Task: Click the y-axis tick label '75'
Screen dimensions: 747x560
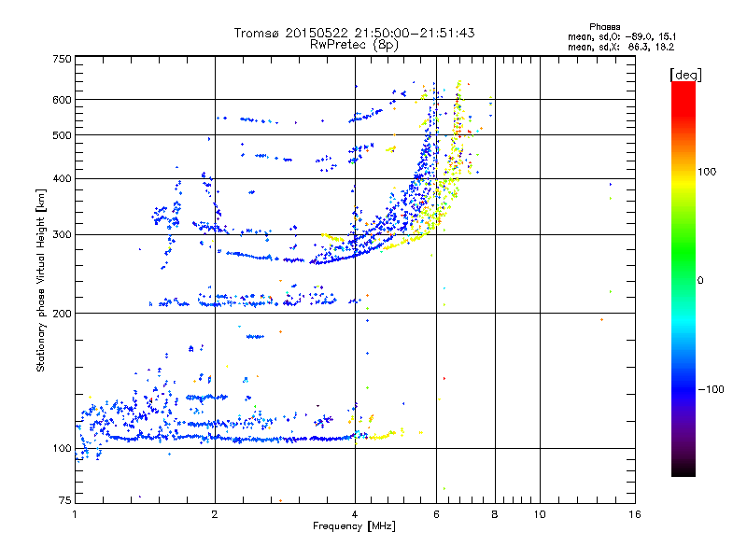Action: pyautogui.click(x=65, y=500)
